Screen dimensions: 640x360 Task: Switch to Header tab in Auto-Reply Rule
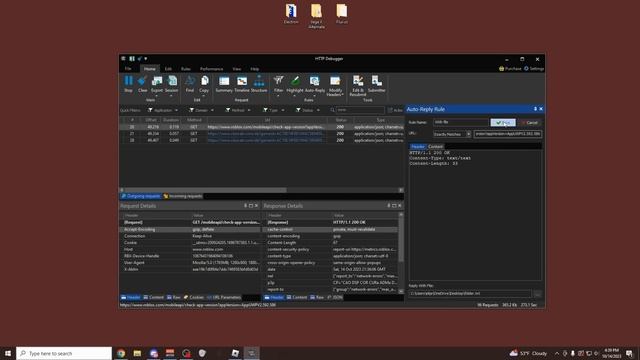point(418,146)
